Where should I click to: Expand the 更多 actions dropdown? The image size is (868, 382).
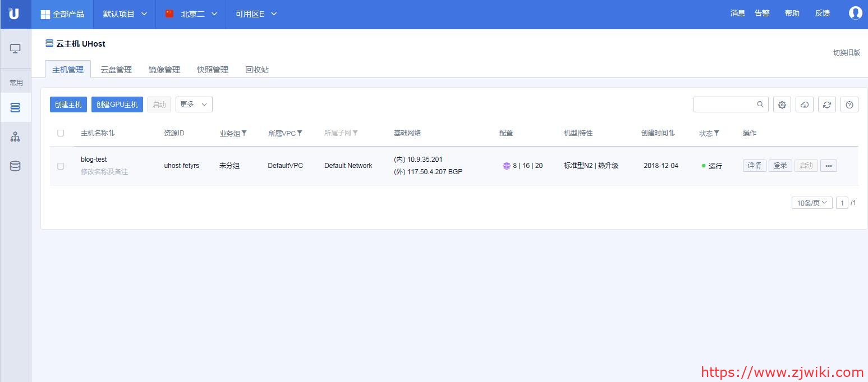click(x=194, y=104)
